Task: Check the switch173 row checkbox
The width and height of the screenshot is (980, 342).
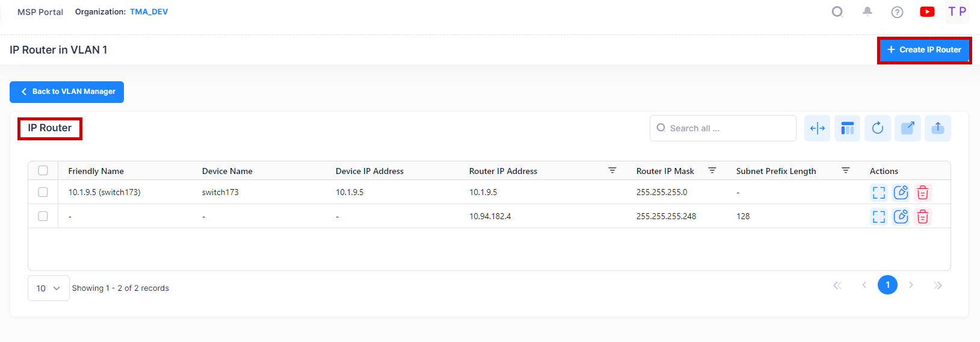Action: [x=43, y=192]
